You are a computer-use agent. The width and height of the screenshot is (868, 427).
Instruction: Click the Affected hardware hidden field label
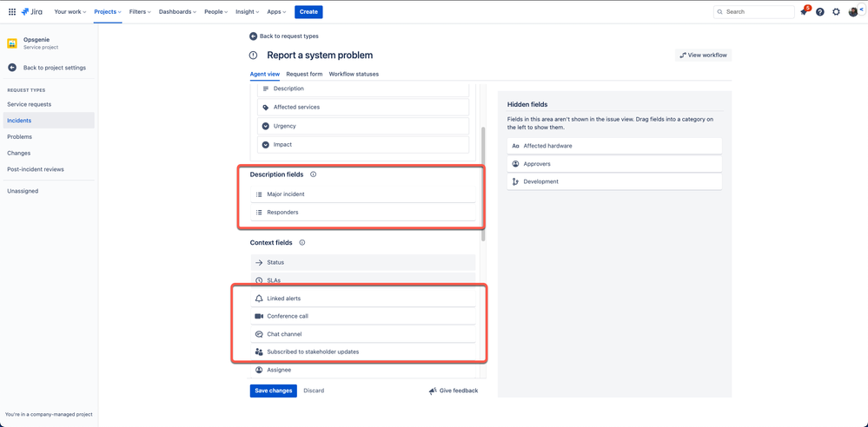point(547,146)
